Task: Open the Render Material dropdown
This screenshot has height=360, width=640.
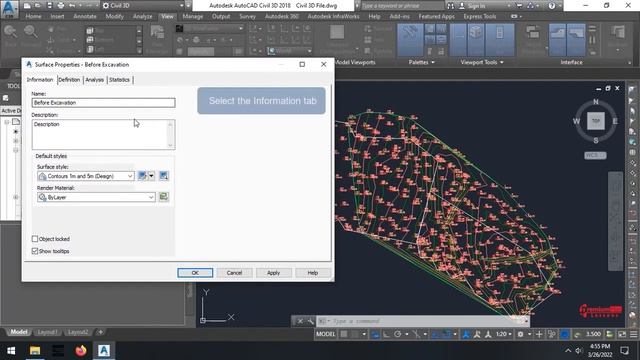Action: coord(96,198)
